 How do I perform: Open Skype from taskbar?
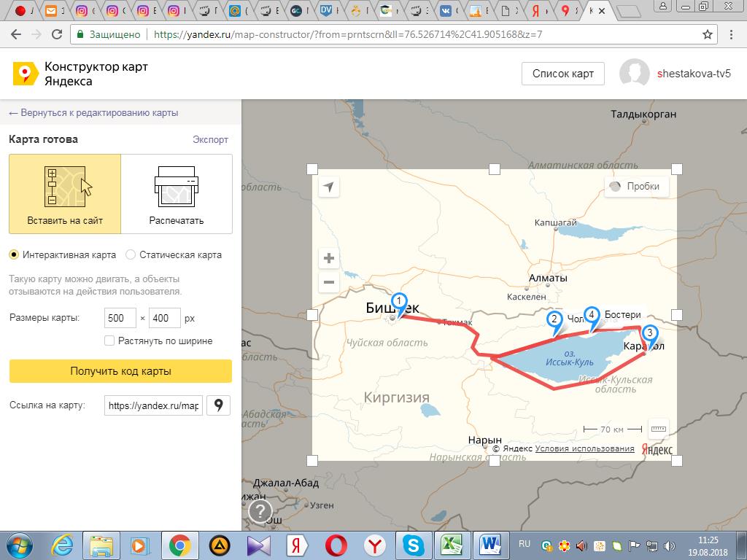pos(413,545)
